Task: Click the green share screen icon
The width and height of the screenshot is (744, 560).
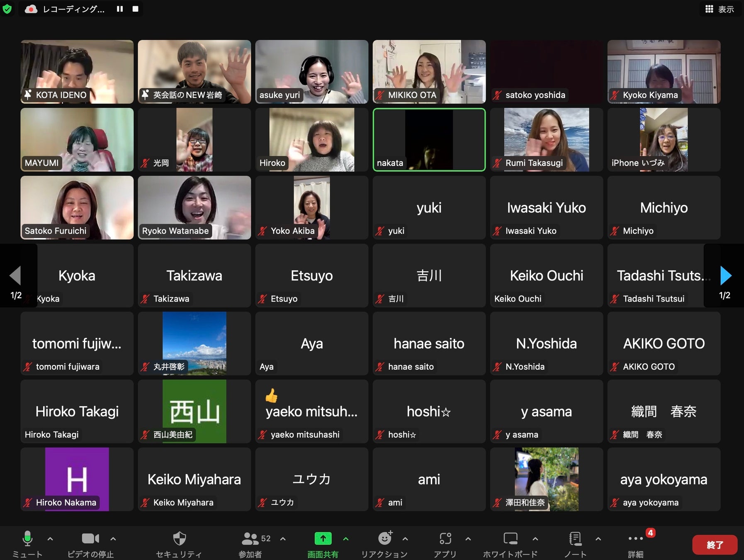Action: (323, 538)
